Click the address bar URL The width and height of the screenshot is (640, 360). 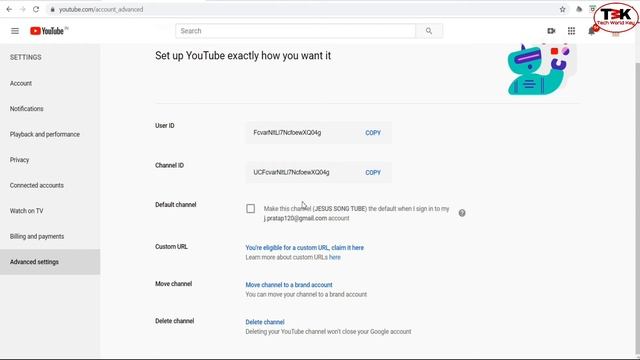tap(101, 9)
